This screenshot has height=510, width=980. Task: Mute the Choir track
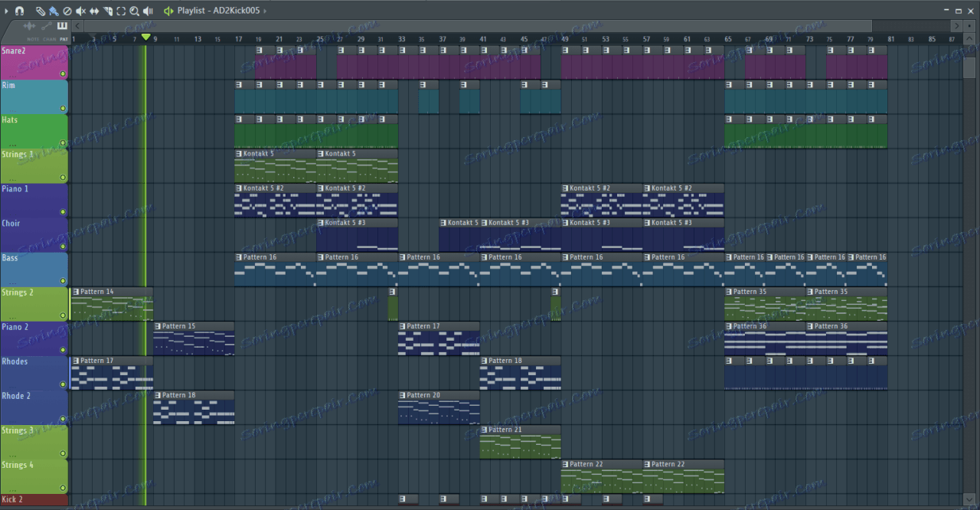(63, 247)
